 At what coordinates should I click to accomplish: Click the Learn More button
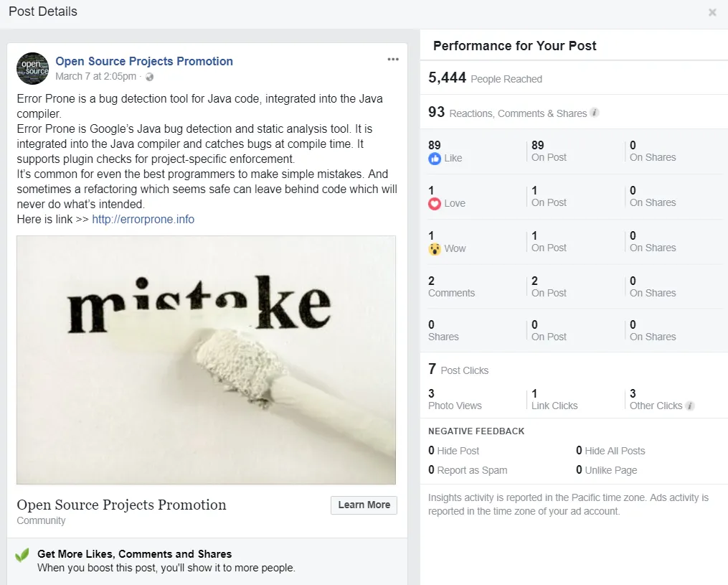[x=364, y=505]
